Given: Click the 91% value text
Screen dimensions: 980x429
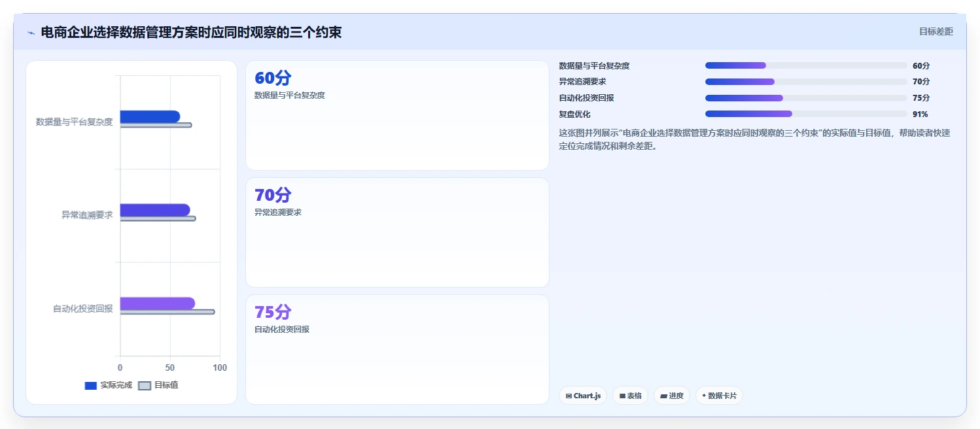Looking at the screenshot, I should coord(920,114).
